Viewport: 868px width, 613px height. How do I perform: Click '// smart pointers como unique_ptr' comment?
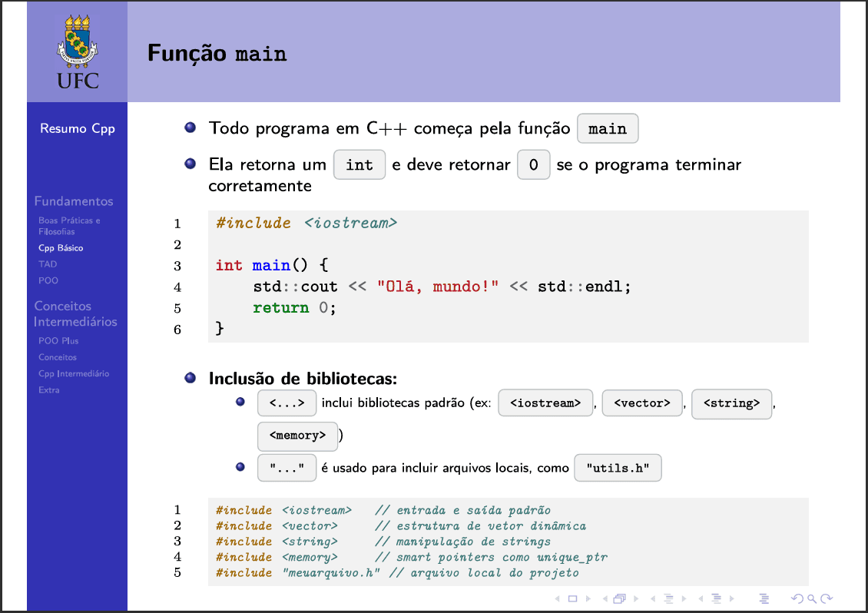coord(491,557)
